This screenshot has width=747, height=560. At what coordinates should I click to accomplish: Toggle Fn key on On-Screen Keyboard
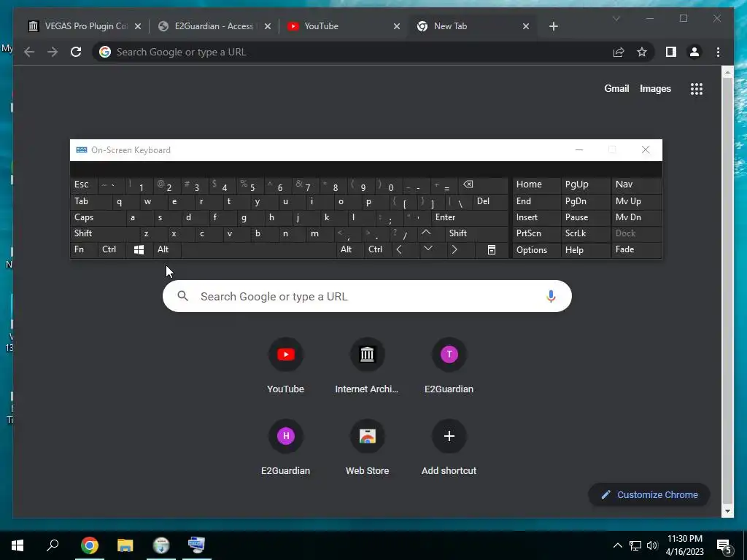pos(84,249)
